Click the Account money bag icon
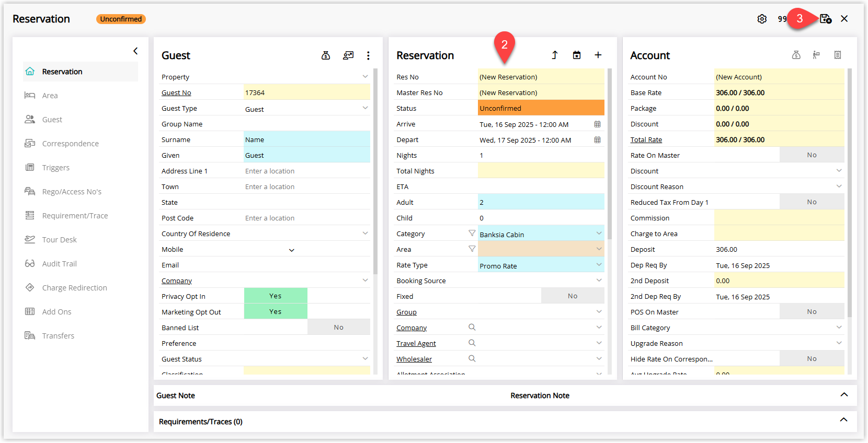Screen dimensions: 868x443 point(796,55)
